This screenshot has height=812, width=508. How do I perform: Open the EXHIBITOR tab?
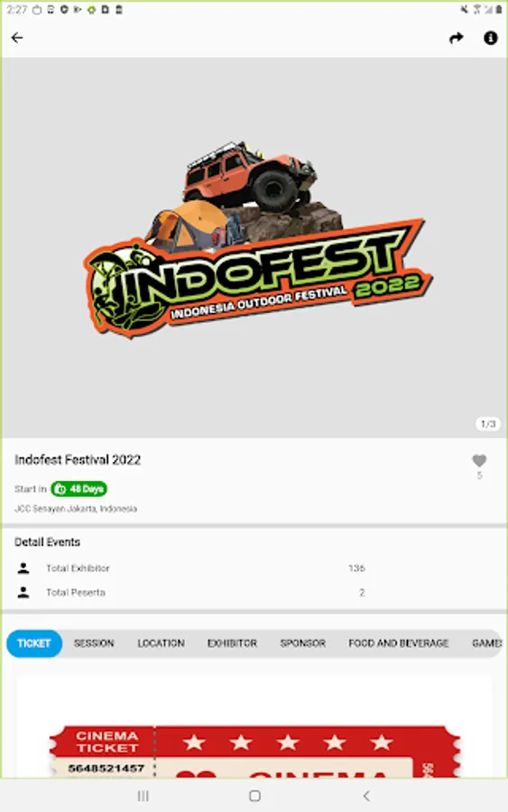pyautogui.click(x=232, y=643)
